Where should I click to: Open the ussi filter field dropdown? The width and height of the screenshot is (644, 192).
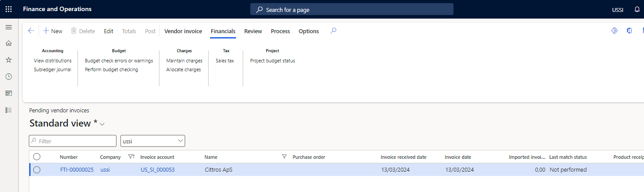[x=180, y=141]
